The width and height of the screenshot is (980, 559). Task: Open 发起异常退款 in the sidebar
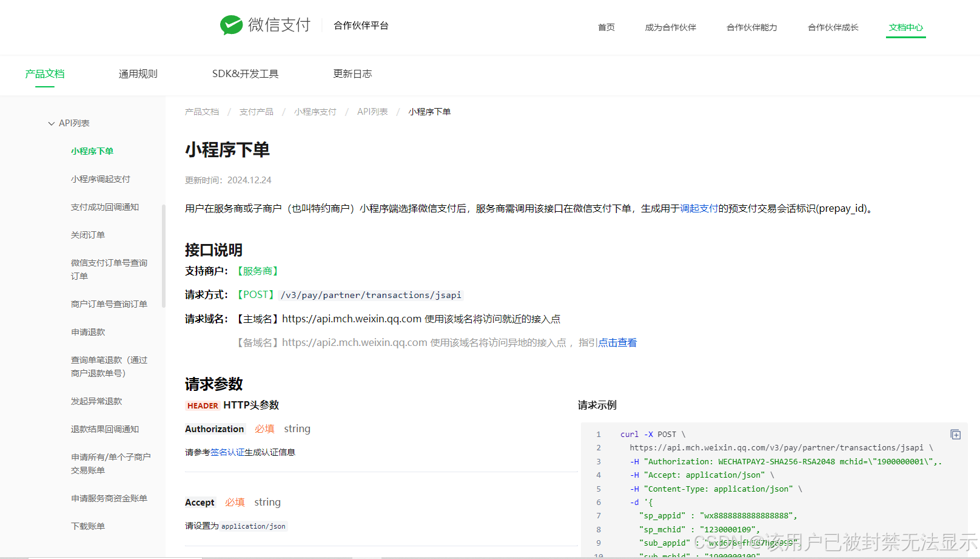[96, 401]
